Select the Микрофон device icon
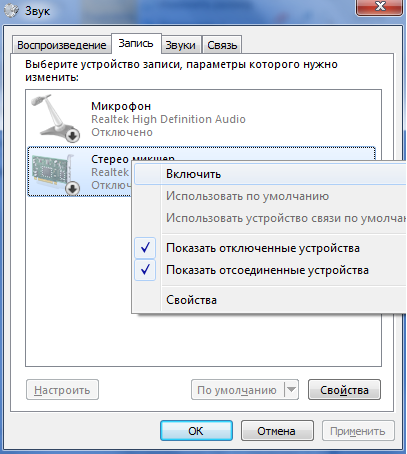 tap(55, 118)
